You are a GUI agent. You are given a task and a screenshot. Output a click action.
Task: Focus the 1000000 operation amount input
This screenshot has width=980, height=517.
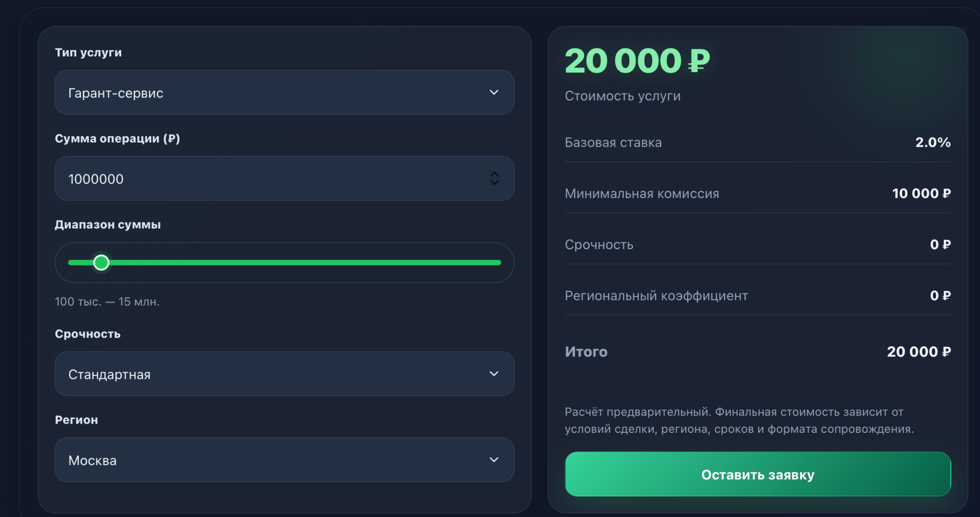(268, 179)
